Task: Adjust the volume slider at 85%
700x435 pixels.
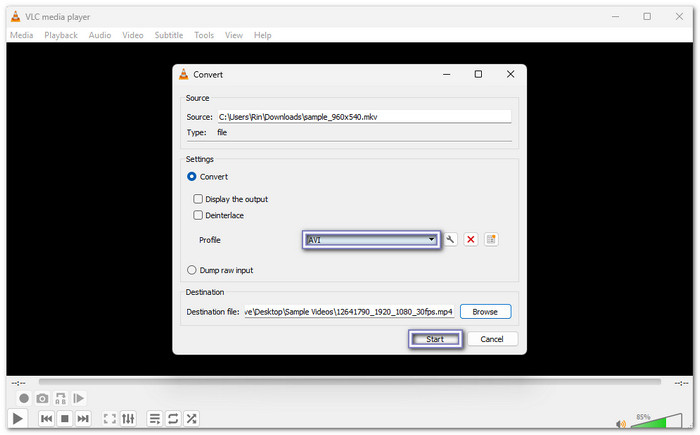Action: (x=656, y=420)
